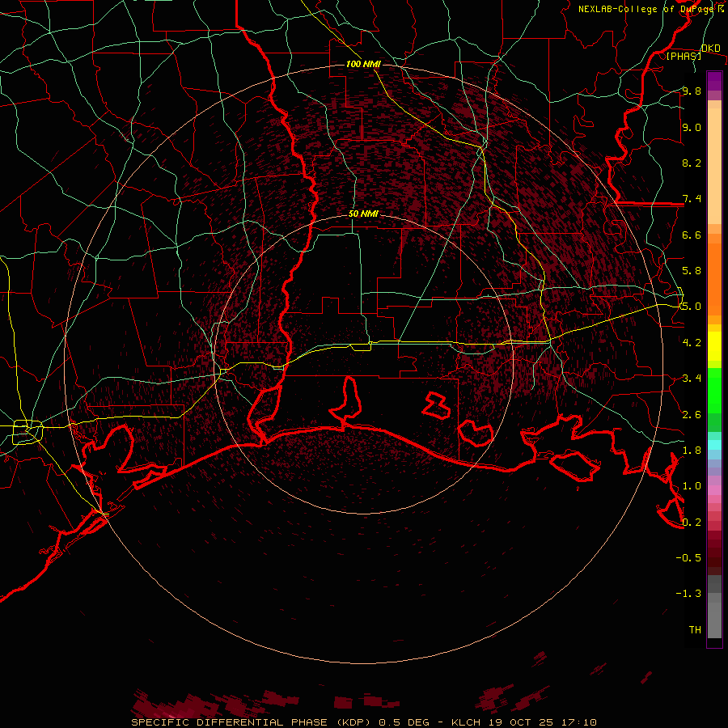Click the SPECIFIC DIFFERENTIAL PHASE (KDP) caption

[x=252, y=722]
